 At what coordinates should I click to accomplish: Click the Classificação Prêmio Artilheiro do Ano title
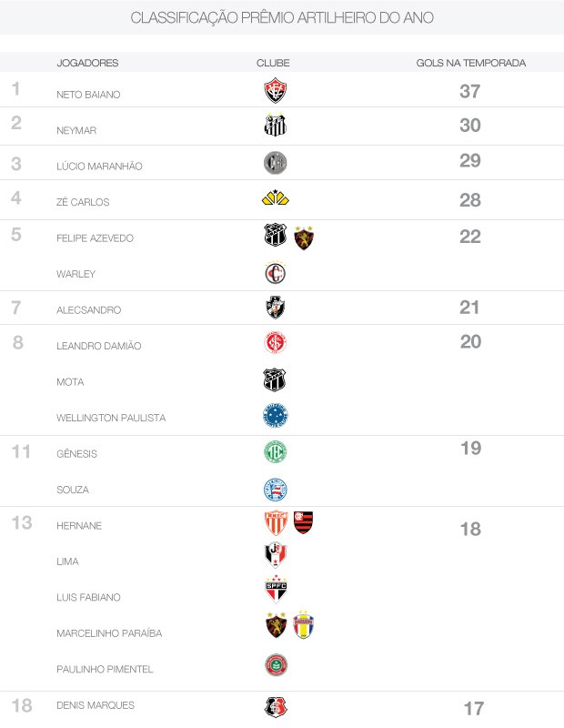click(282, 17)
